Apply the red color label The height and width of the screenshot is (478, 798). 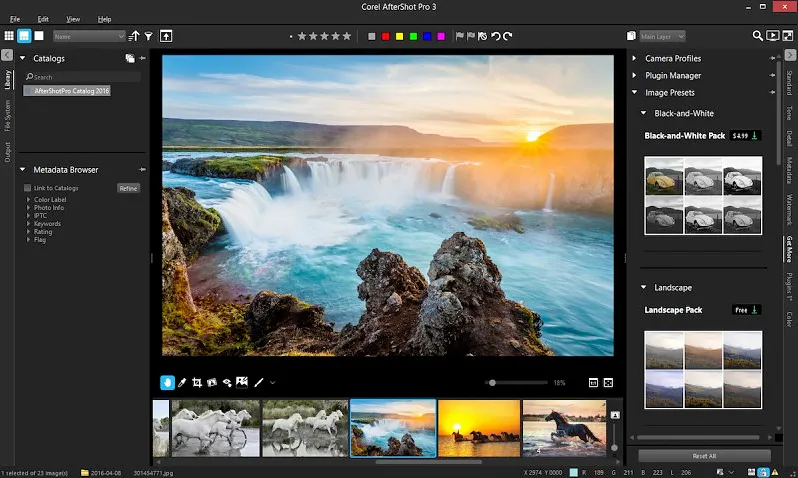point(385,36)
